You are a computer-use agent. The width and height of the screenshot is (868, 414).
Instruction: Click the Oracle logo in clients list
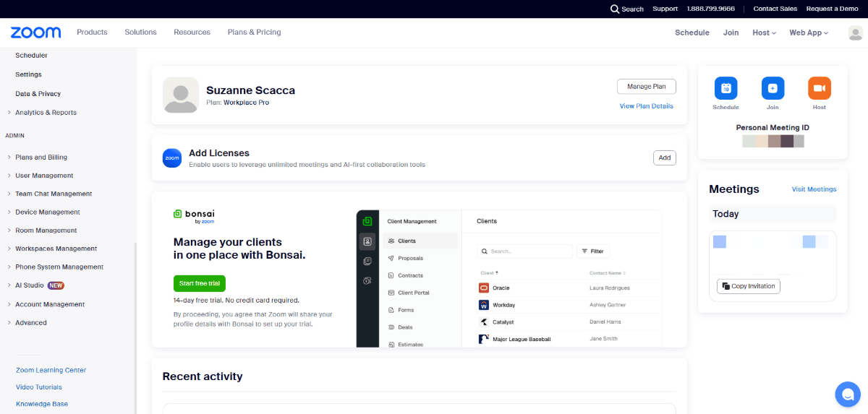click(x=484, y=288)
